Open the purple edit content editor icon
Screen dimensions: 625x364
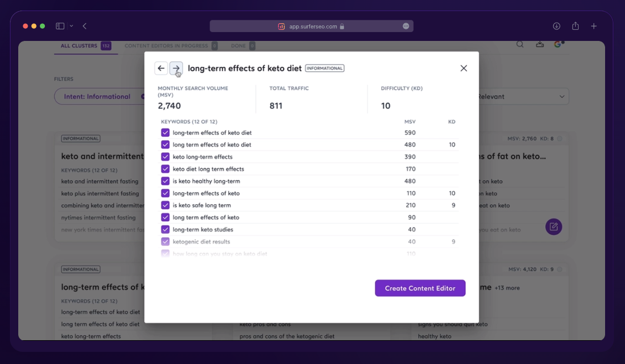tap(553, 226)
